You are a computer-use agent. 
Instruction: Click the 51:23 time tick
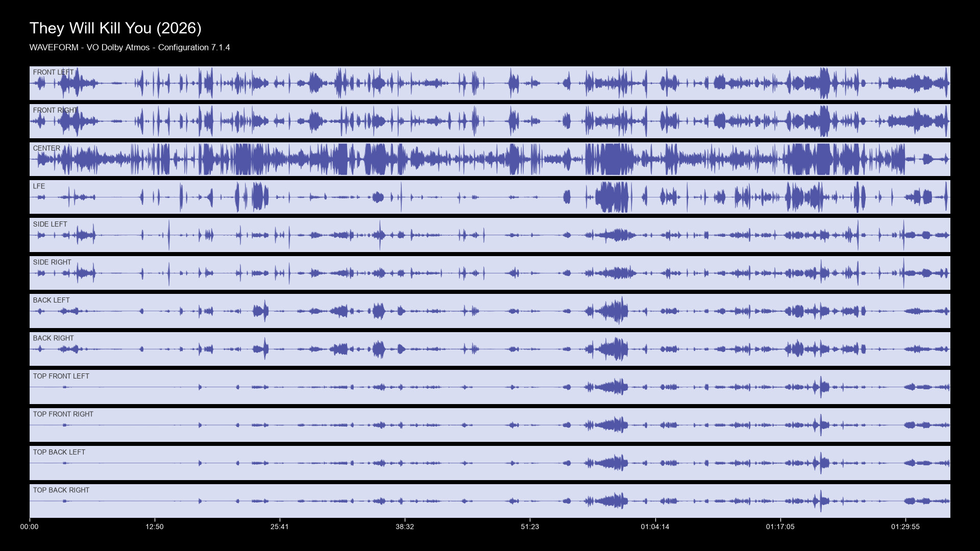530,527
